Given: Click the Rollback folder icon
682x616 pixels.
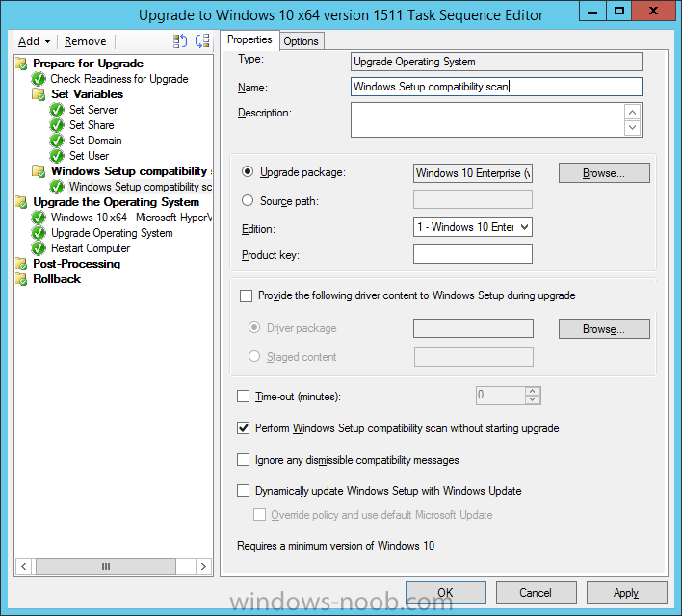Looking at the screenshot, I should [x=21, y=279].
